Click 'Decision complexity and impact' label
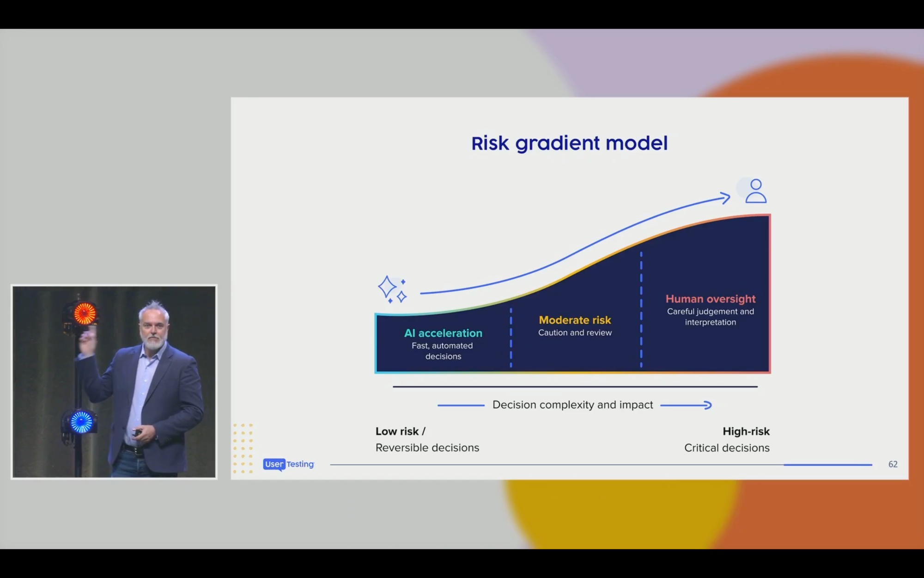 [572, 405]
